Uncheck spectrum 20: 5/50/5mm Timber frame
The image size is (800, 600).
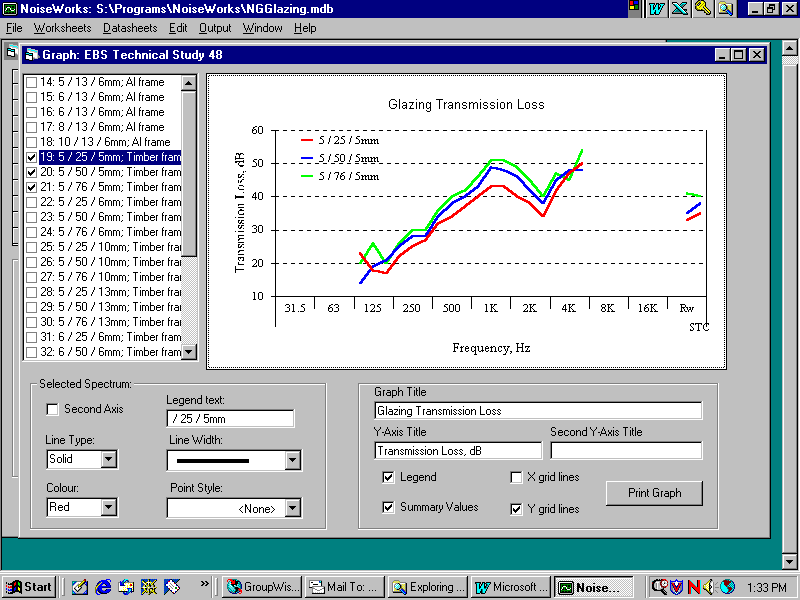pos(32,172)
